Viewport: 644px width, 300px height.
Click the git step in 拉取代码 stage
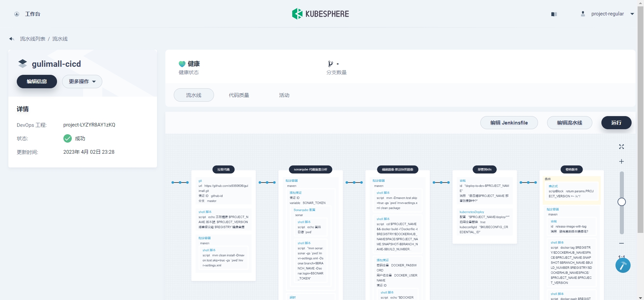click(223, 191)
